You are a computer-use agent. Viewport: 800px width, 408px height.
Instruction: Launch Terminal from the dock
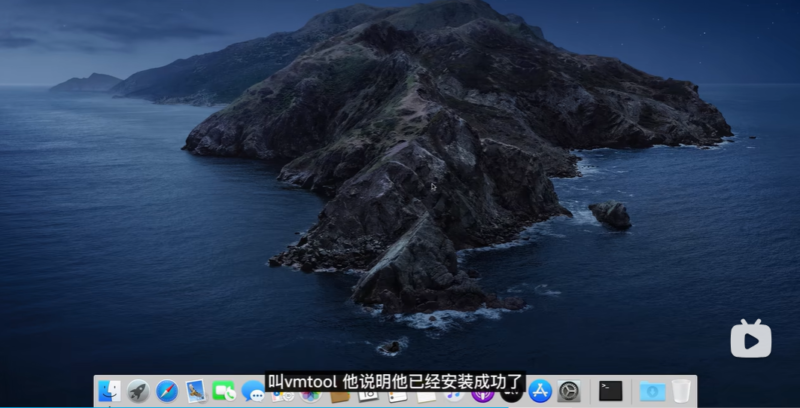pos(610,391)
